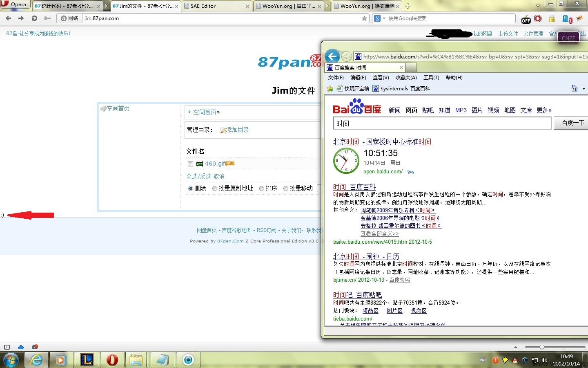This screenshot has height=368, width=588.
Task: Open 快玩开宝箱 favorite in IE
Action: pyautogui.click(x=353, y=88)
